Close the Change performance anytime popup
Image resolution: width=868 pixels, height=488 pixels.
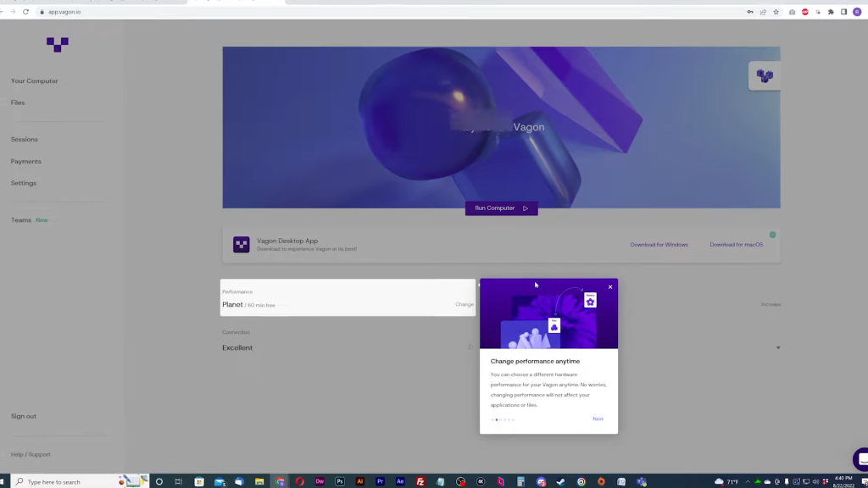(x=610, y=286)
